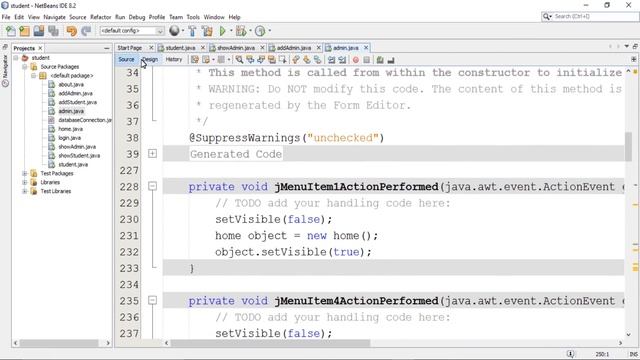Switch to the Start Page tab
640x360 pixels.
[x=130, y=48]
